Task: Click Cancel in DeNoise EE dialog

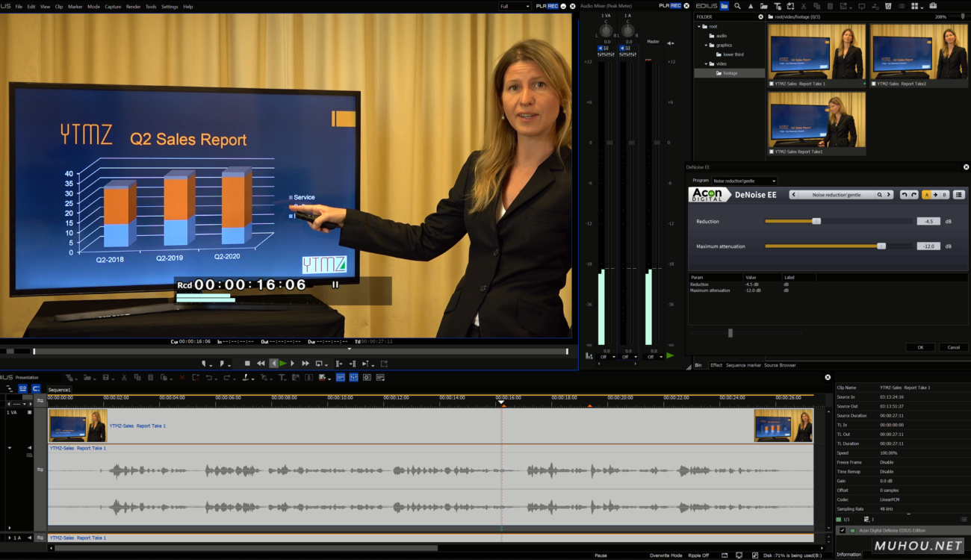Action: [x=954, y=347]
